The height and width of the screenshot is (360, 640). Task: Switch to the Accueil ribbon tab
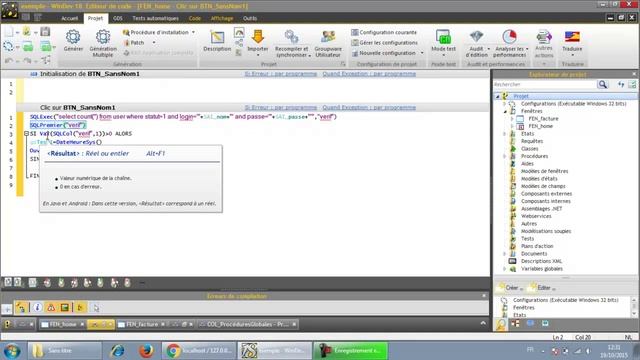[69, 18]
